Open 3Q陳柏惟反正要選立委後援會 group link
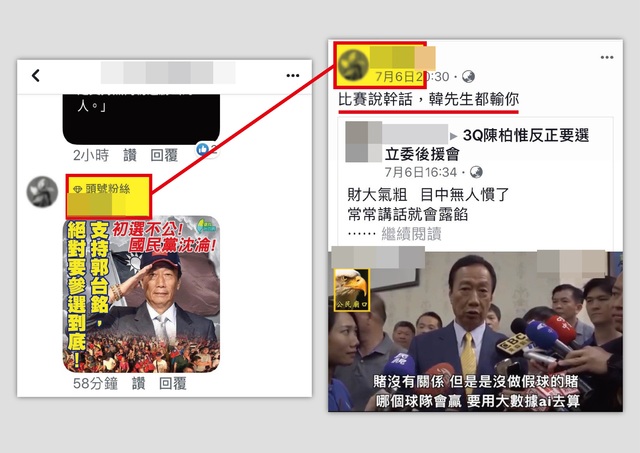 (x=487, y=144)
